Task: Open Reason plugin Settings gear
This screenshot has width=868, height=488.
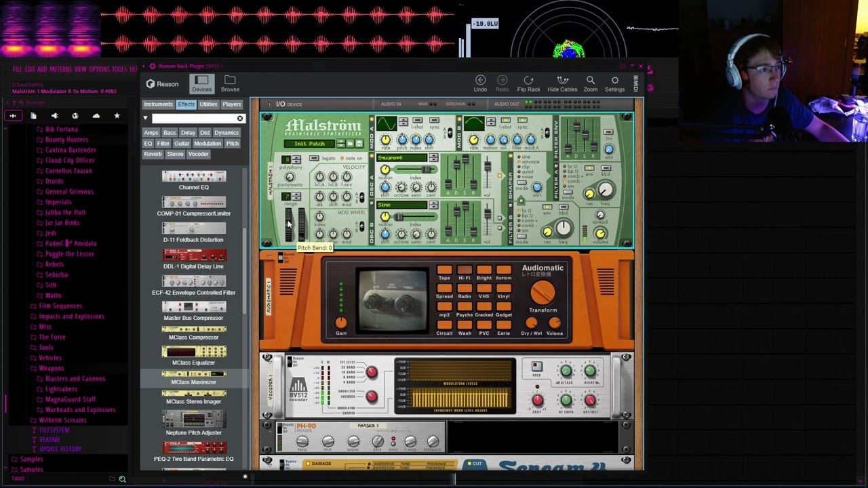Action: [614, 80]
